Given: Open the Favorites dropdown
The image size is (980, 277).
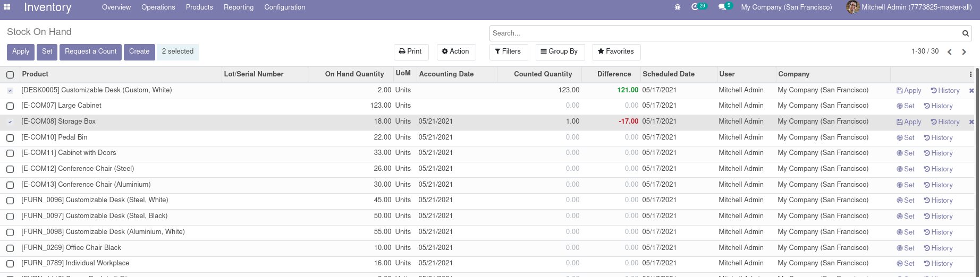Looking at the screenshot, I should (x=616, y=51).
